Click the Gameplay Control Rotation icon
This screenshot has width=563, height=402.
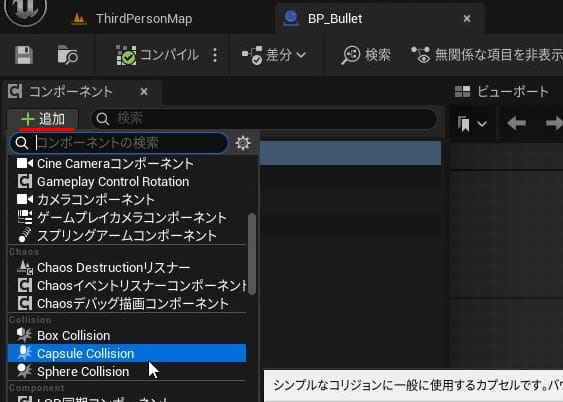coord(25,182)
